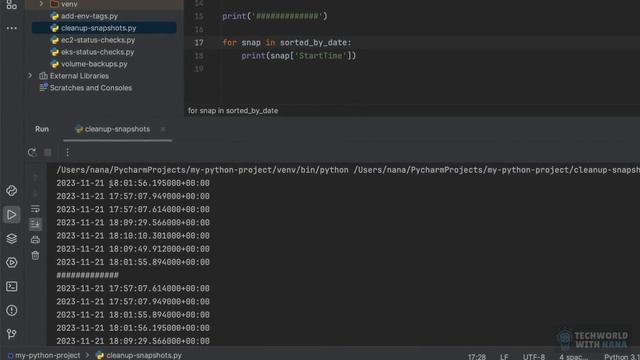640x360 pixels.
Task: Close the cleanup-snapshots run tab
Action: pos(163,129)
